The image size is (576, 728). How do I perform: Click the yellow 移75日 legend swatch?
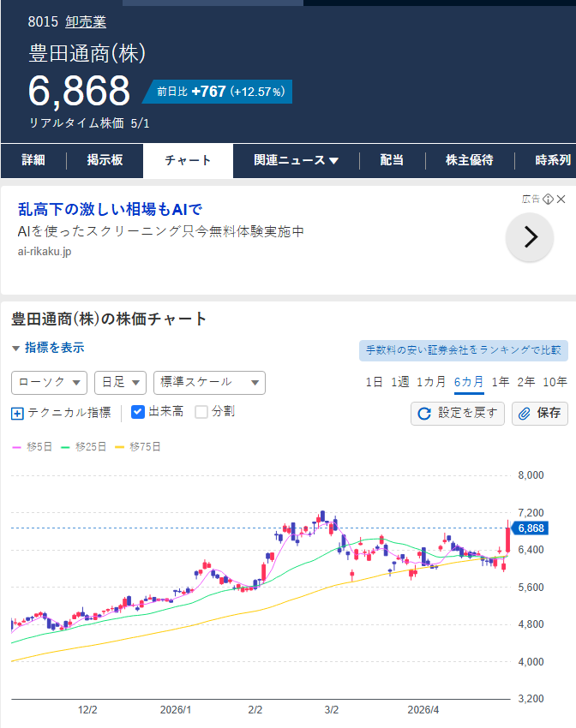[119, 447]
